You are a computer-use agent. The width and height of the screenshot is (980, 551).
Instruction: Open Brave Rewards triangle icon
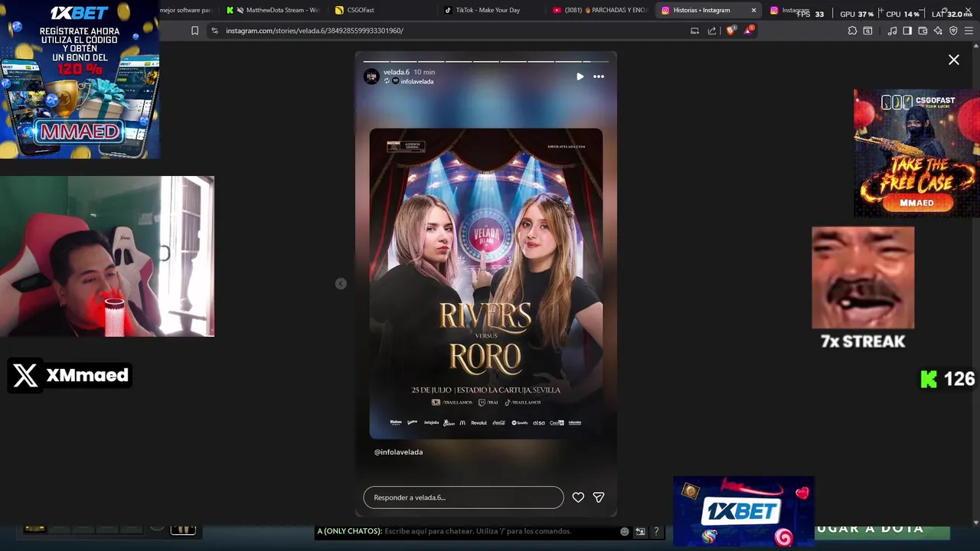click(748, 31)
